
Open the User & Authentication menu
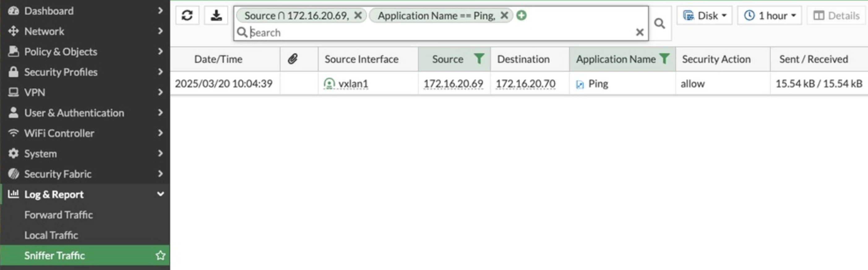click(x=85, y=113)
